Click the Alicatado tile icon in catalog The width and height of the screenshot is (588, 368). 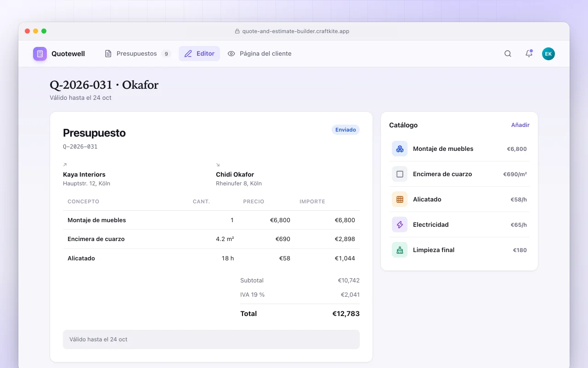pos(400,199)
